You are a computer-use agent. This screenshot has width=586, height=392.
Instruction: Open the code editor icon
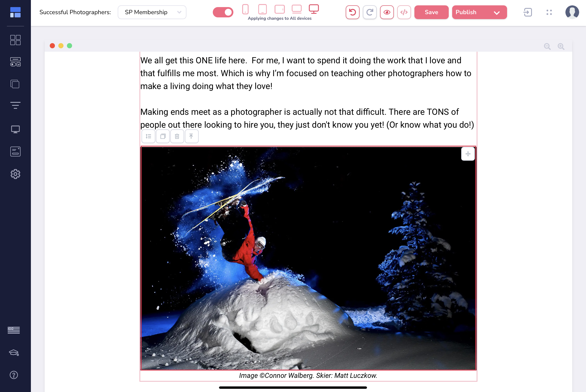pos(404,12)
